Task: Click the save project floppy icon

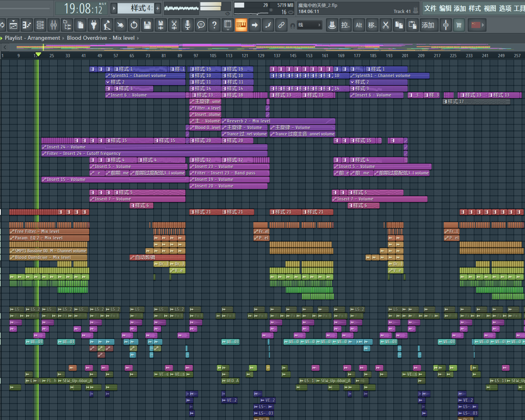Action: pyautogui.click(x=147, y=25)
